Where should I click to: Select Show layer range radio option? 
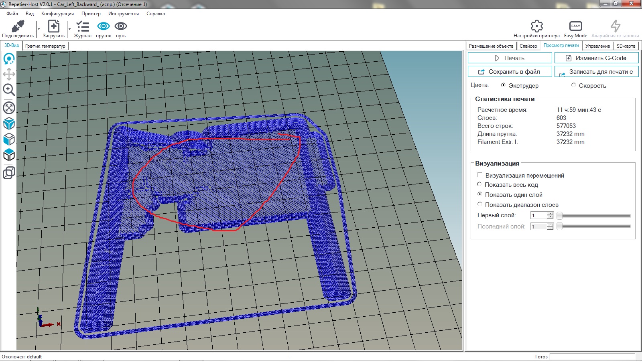pos(479,204)
